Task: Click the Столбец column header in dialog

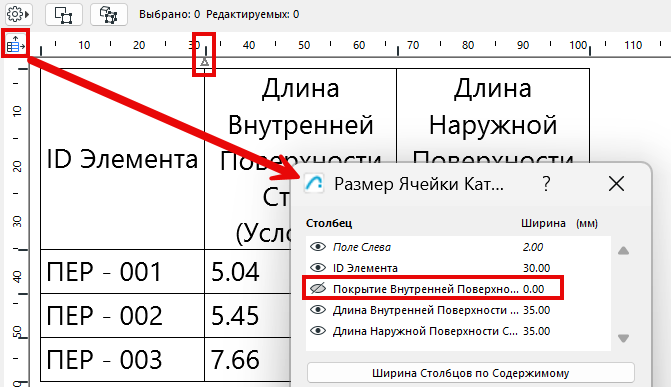Action: (x=329, y=223)
